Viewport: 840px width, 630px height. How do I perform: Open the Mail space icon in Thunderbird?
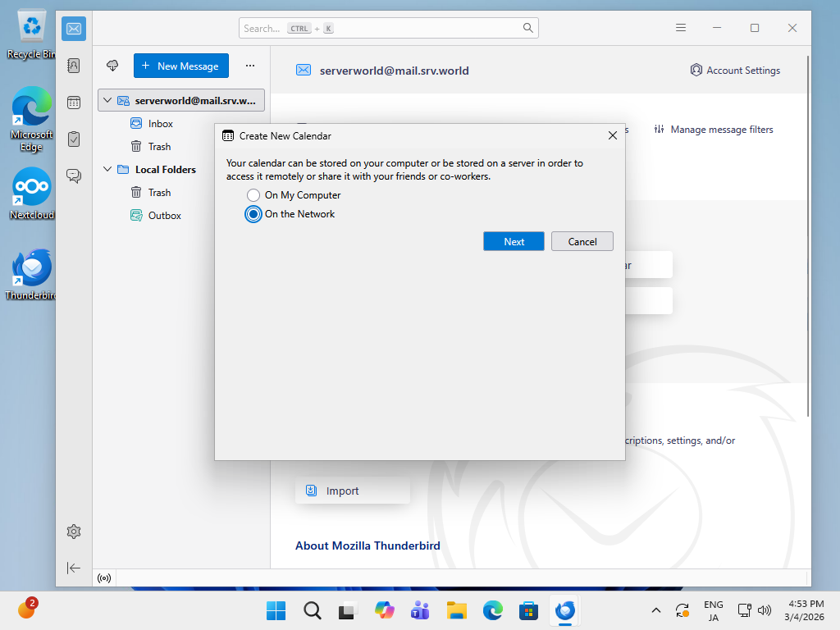74,29
